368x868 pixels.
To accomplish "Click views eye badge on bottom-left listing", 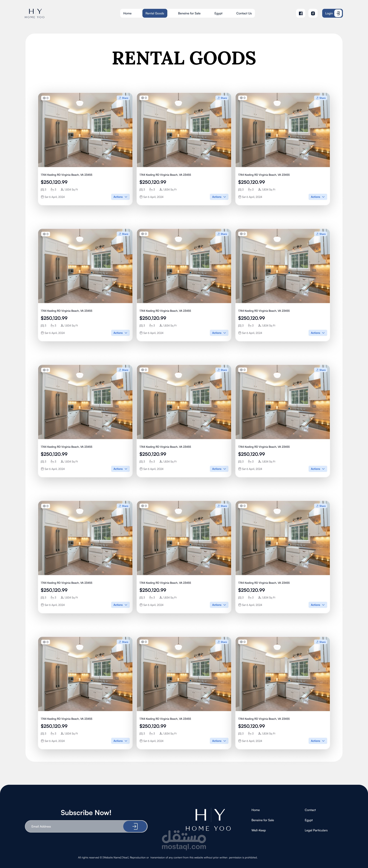I will [x=45, y=642].
